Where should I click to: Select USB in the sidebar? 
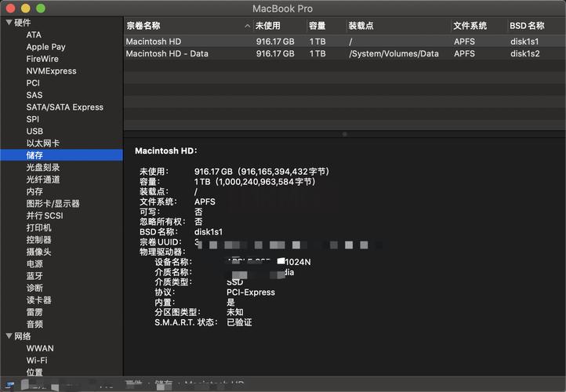tap(34, 131)
